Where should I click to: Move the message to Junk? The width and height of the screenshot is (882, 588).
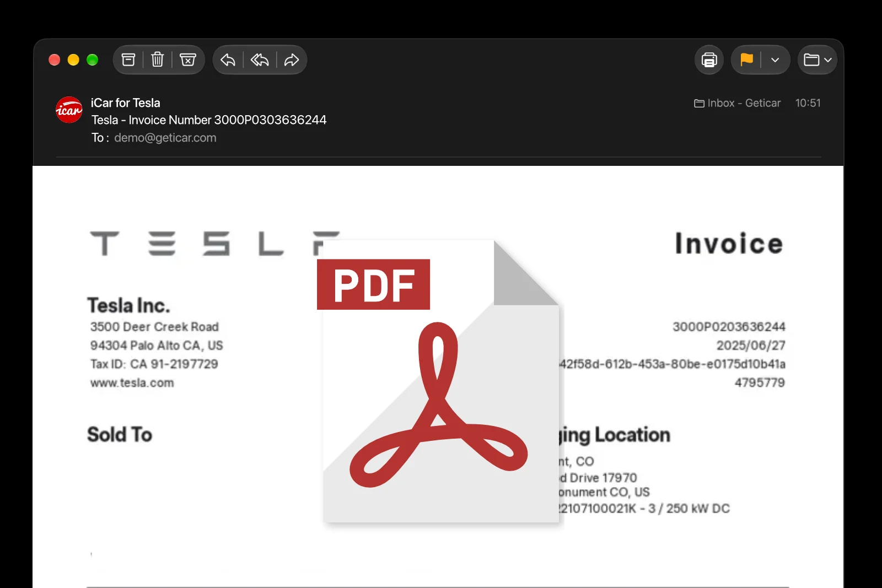(x=188, y=60)
